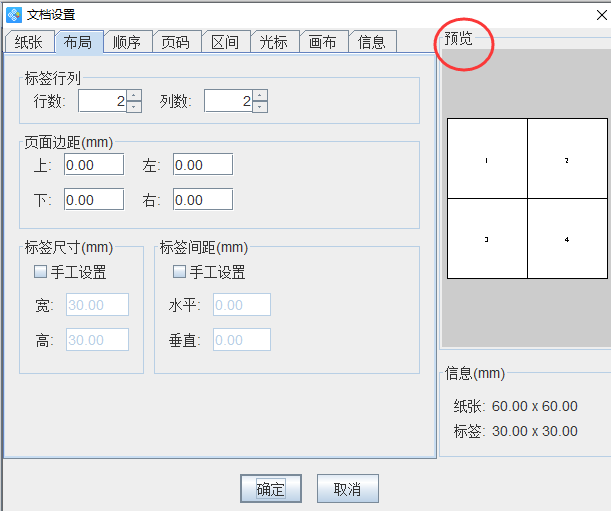Click the 右 page margin input field
Screen dimensions: 611x511
(202, 200)
